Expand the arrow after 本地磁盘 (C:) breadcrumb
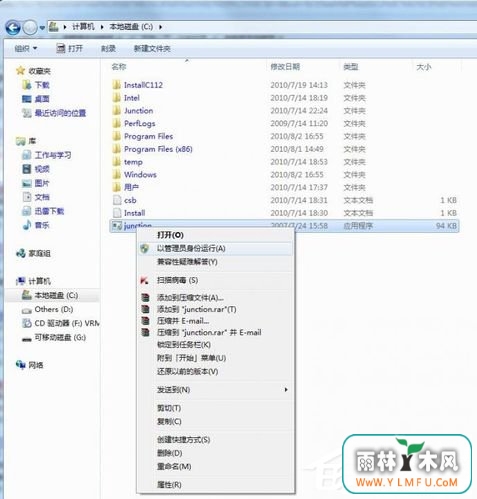The width and height of the screenshot is (477, 499). pos(161,27)
